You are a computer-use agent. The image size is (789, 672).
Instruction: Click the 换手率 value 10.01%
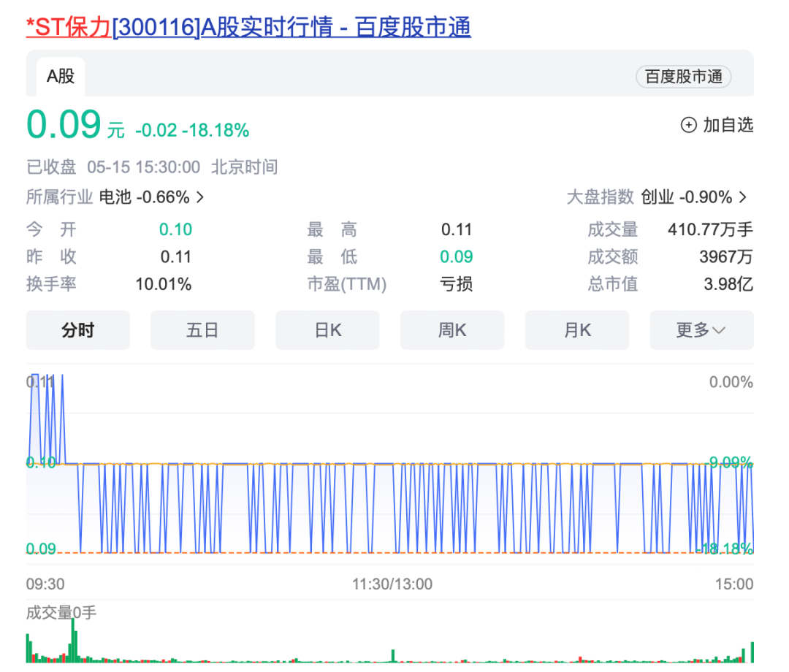[164, 284]
